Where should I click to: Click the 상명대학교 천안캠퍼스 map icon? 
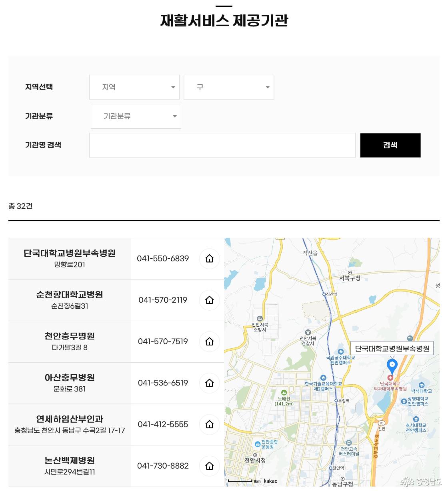coord(404,401)
